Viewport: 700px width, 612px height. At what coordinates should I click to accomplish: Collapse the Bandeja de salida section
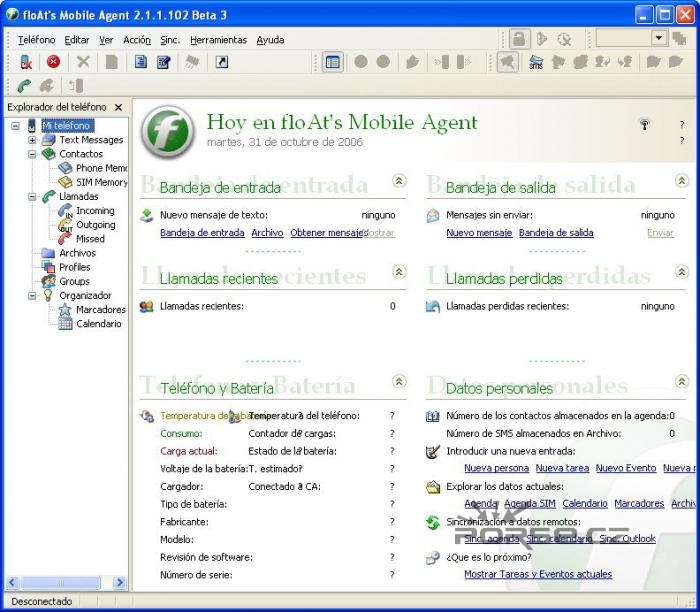pyautogui.click(x=681, y=181)
